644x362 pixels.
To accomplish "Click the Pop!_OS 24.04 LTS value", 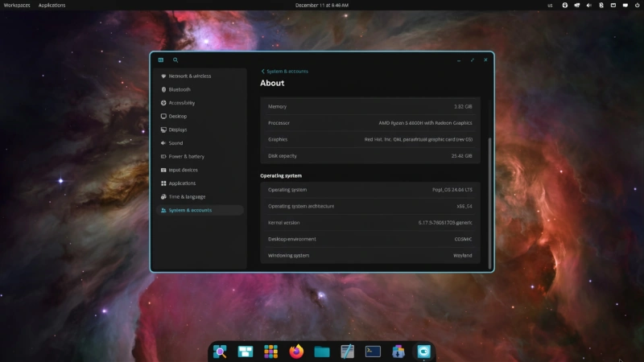I will coord(452,190).
